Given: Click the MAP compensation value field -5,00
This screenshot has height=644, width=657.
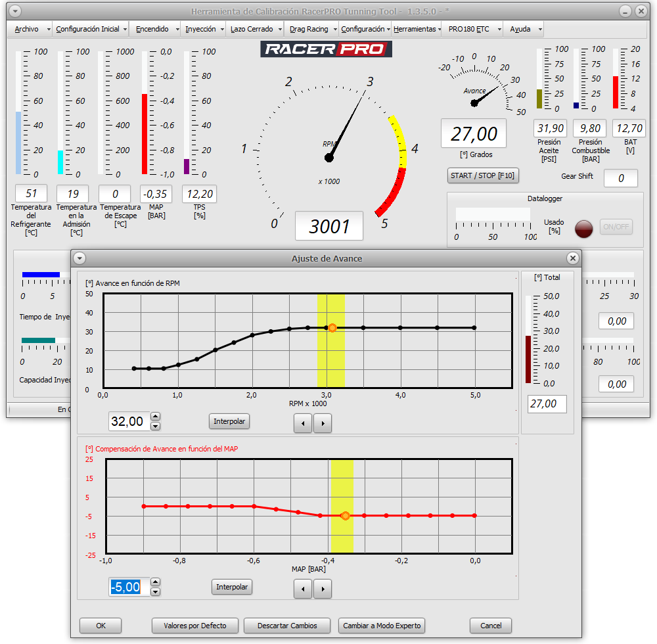Looking at the screenshot, I should (x=129, y=587).
